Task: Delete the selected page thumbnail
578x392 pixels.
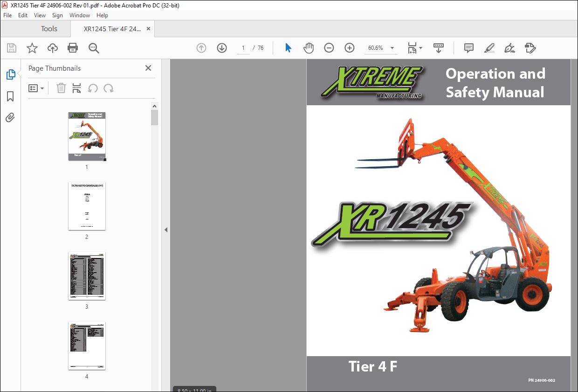Action: (x=61, y=88)
